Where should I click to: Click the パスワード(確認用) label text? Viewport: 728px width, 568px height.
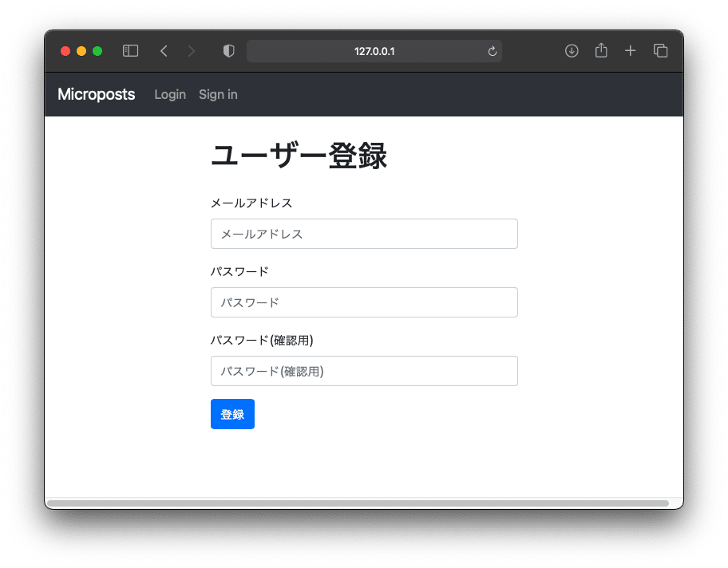click(262, 341)
